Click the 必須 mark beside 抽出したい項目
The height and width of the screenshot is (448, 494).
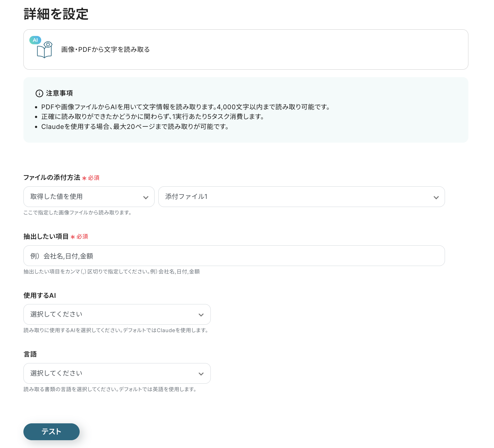79,237
